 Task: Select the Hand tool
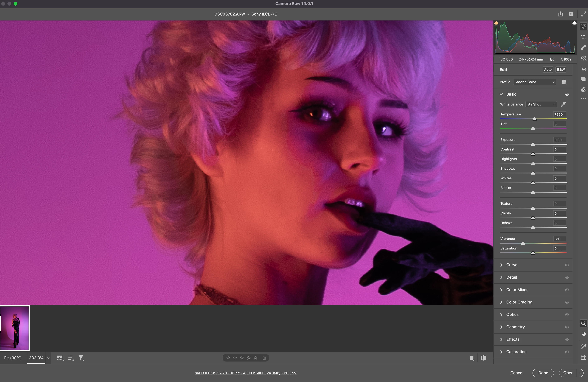[583, 334]
